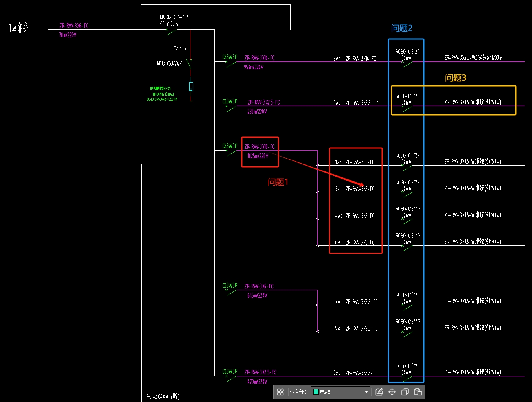Select the '9#: ZR-RVV-3X2.5-FC' circuit label
This screenshot has height=402, width=532.
pos(356,328)
